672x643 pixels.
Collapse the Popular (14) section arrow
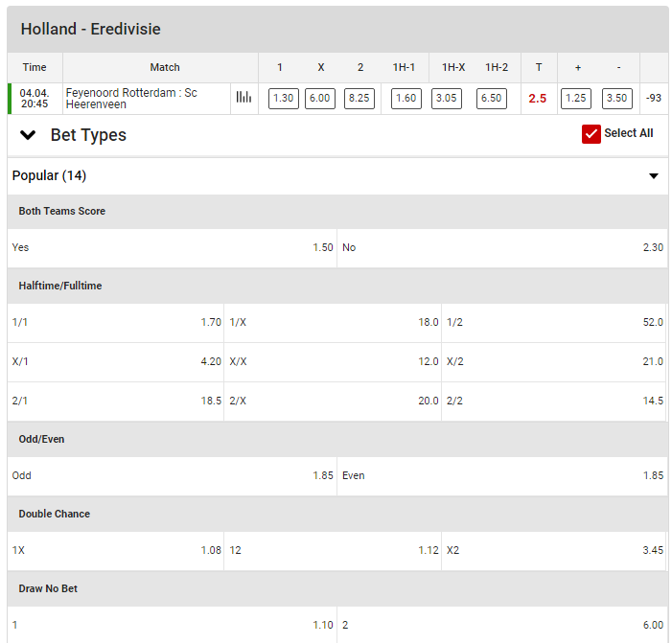[654, 176]
